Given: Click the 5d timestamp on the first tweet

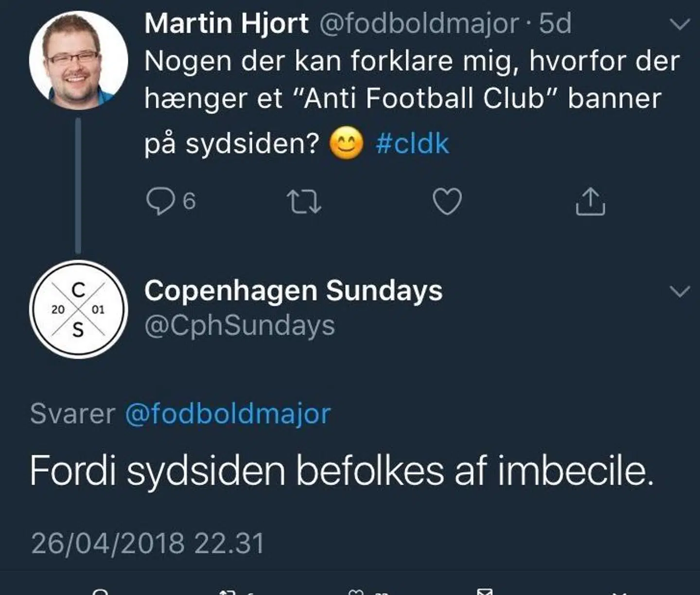Looking at the screenshot, I should pos(555,23).
